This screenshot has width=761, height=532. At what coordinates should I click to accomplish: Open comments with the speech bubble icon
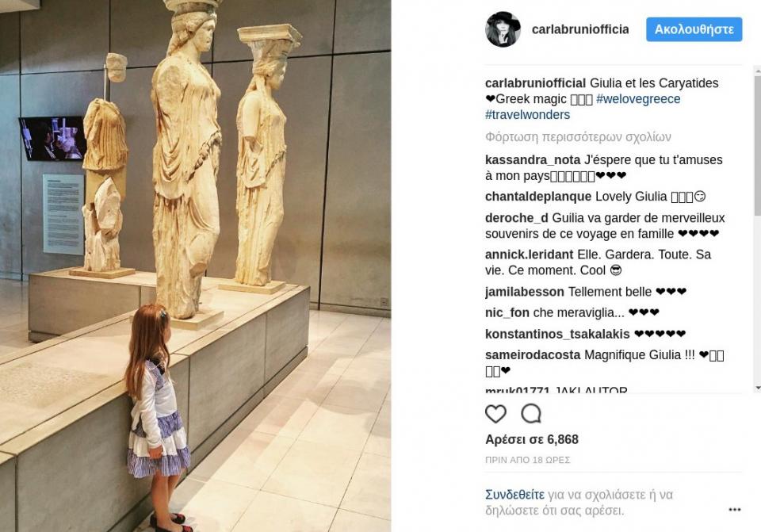tap(531, 414)
